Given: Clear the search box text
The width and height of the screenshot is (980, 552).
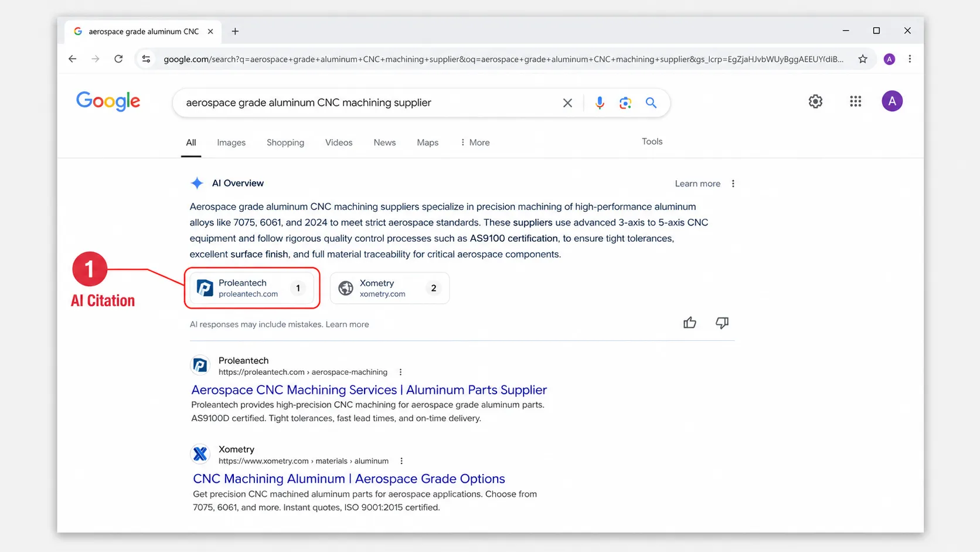Looking at the screenshot, I should coord(567,103).
